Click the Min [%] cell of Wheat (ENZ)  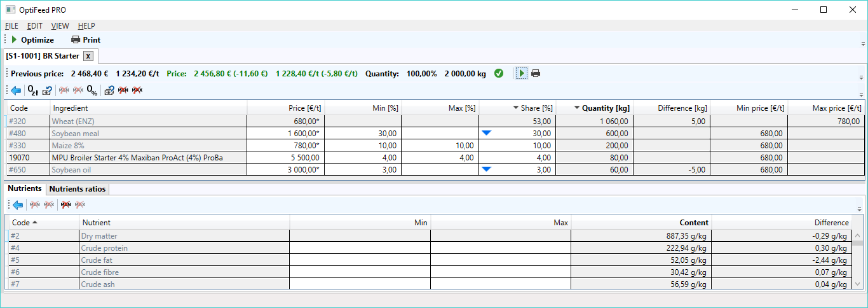(363, 121)
